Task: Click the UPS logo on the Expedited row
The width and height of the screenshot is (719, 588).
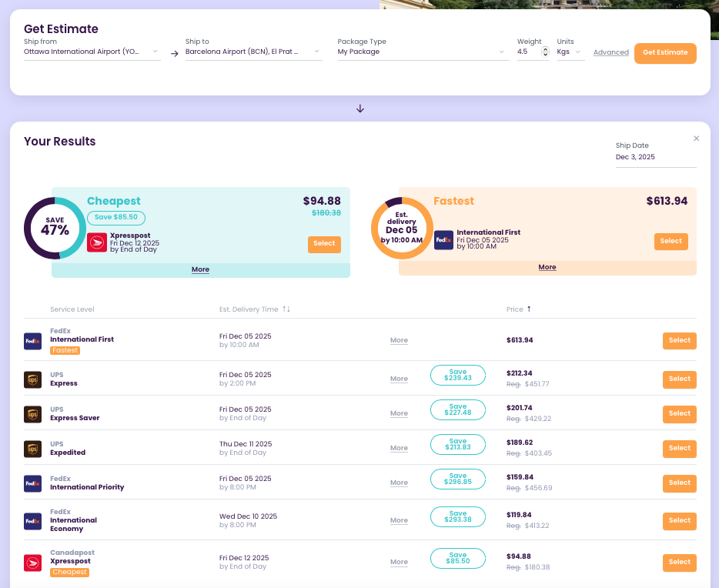Action: click(32, 448)
